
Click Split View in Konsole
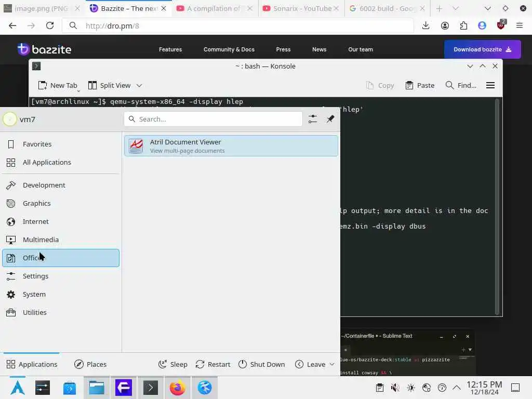(109, 86)
